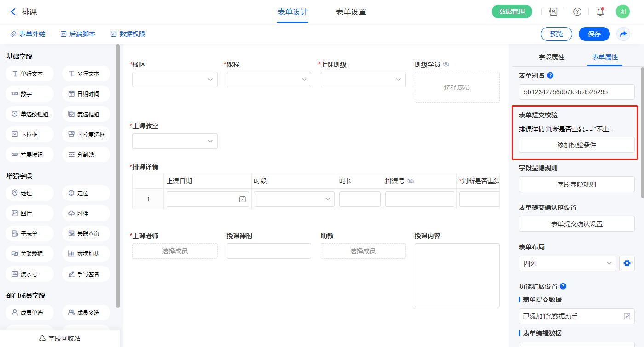Click the edit icon in 已添加1条数据助手
644x347 pixels.
(x=627, y=316)
